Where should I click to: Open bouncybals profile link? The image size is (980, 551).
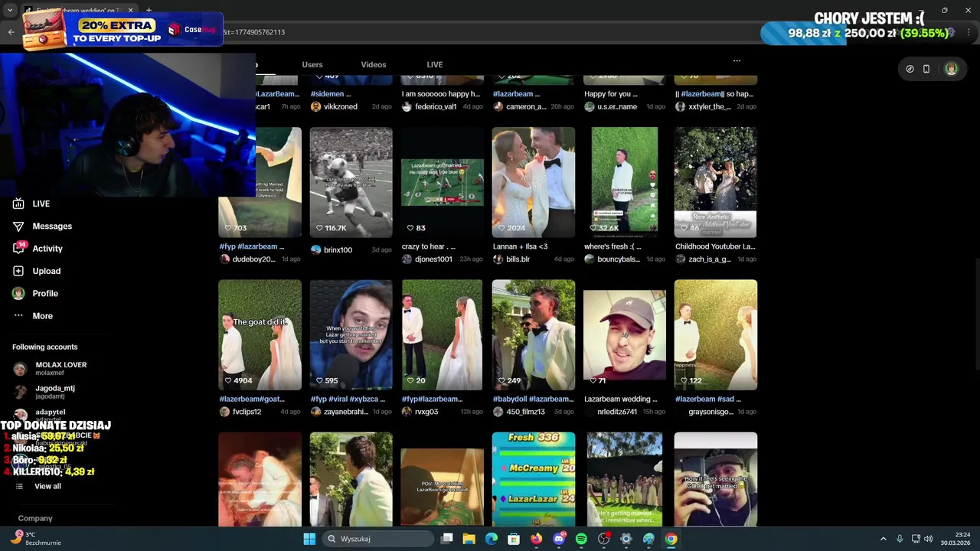619,259
